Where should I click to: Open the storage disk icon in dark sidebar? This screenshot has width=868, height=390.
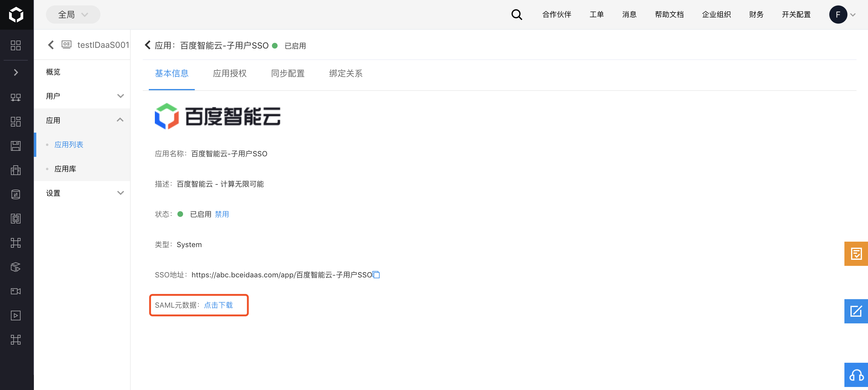coord(16,146)
